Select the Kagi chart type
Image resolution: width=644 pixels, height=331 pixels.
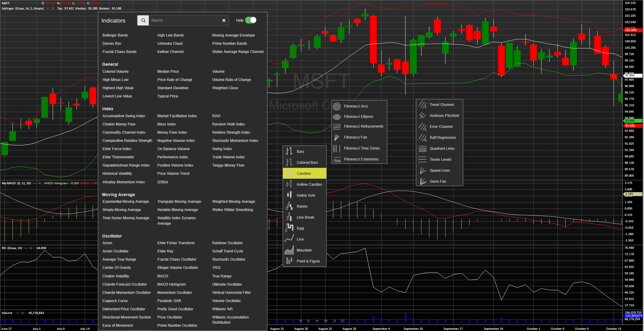click(305, 228)
